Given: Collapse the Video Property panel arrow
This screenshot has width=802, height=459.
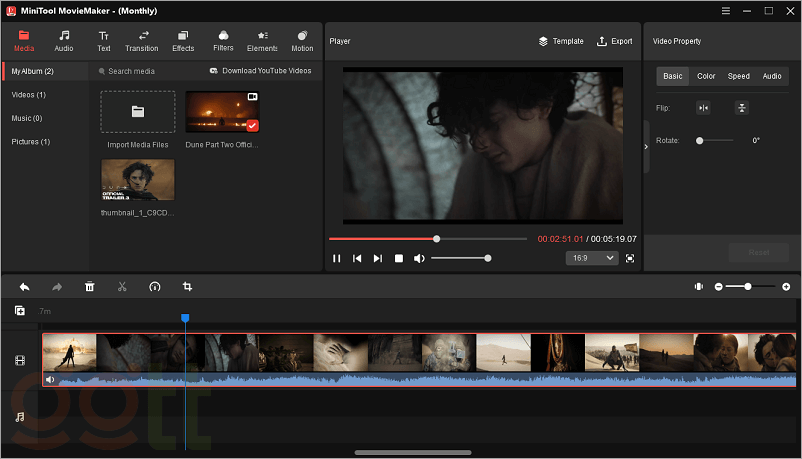Looking at the screenshot, I should coord(646,147).
